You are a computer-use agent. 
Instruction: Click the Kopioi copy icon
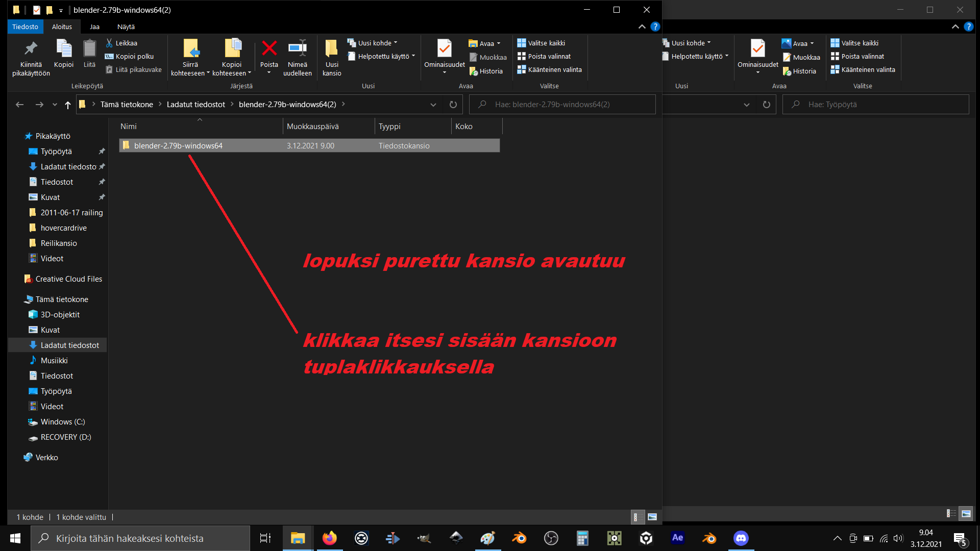point(64,49)
